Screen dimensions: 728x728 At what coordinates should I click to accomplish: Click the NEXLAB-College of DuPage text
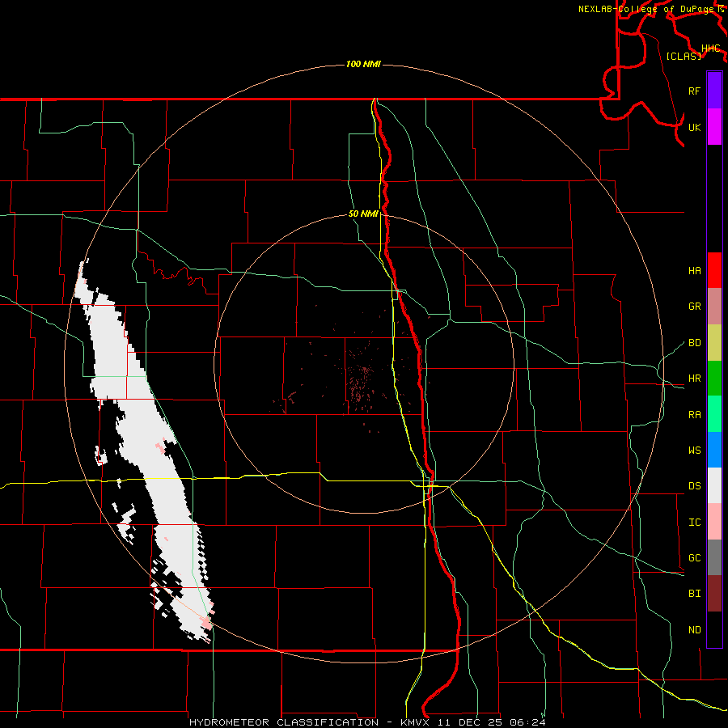point(648,9)
